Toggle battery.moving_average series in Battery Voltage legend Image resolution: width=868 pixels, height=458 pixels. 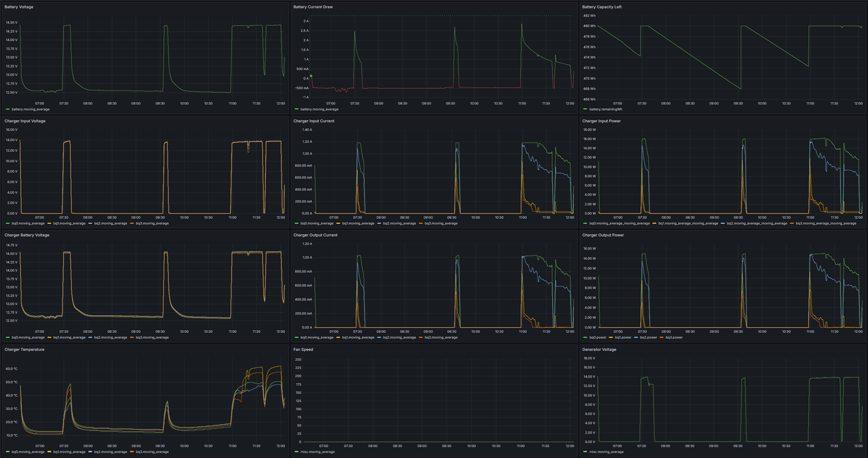30,109
